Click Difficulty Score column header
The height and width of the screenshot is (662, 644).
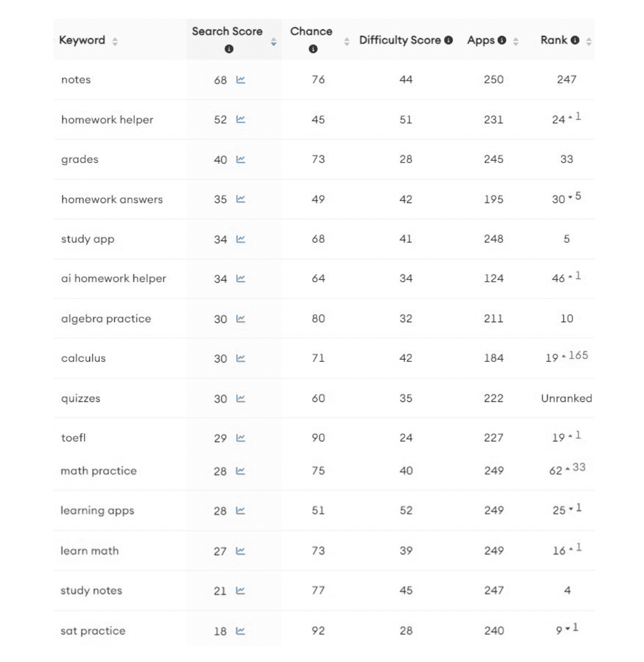point(400,40)
